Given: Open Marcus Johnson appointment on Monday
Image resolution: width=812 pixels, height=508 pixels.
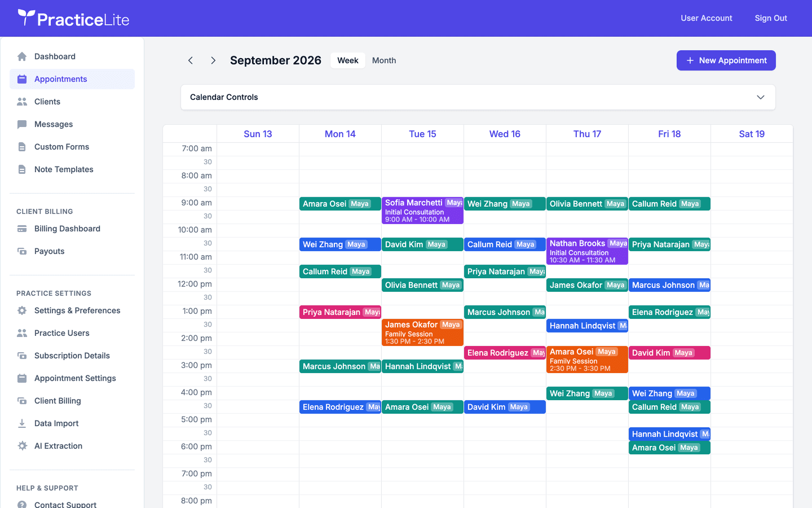Looking at the screenshot, I should 340,366.
